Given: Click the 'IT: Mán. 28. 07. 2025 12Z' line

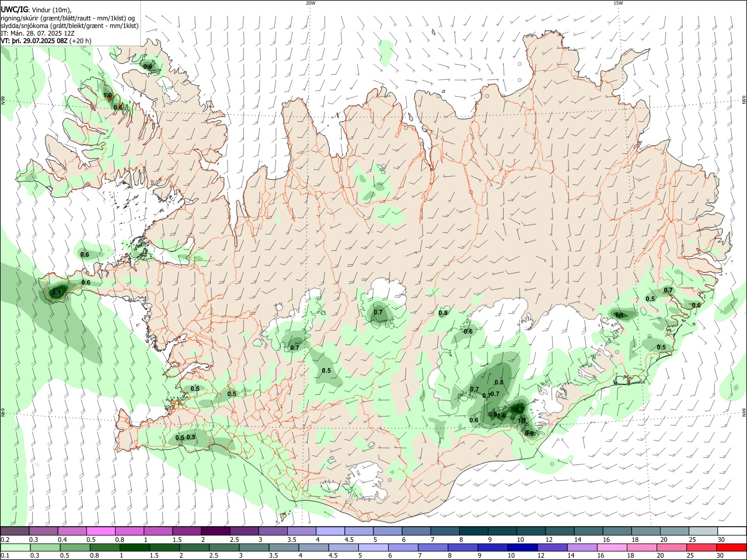Looking at the screenshot, I should click(x=37, y=33).
